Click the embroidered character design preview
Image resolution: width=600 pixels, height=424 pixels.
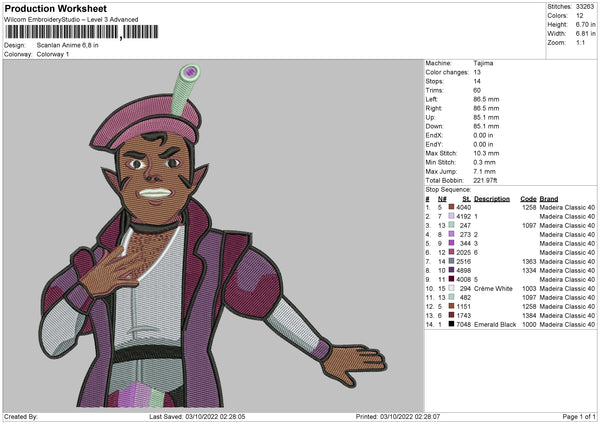213,236
